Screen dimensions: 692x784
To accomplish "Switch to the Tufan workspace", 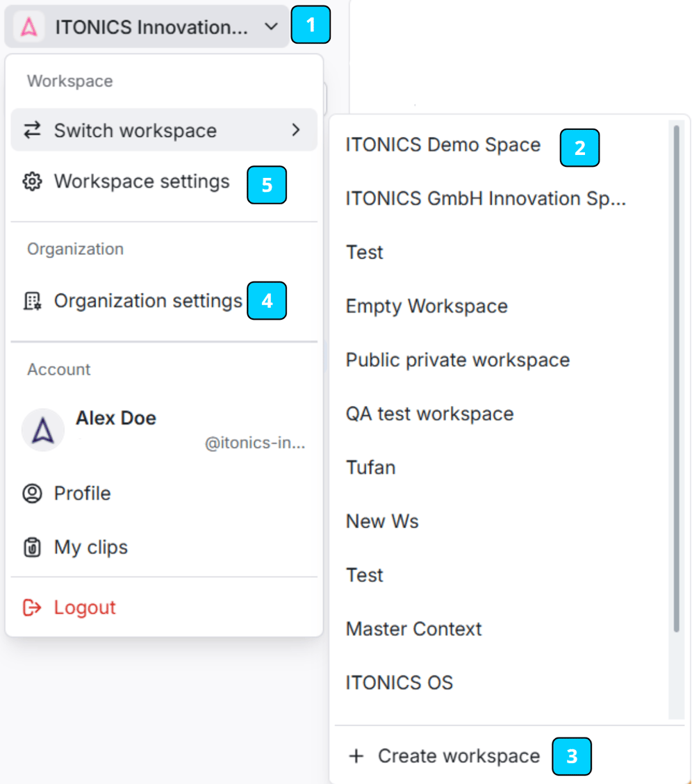I will tap(371, 468).
